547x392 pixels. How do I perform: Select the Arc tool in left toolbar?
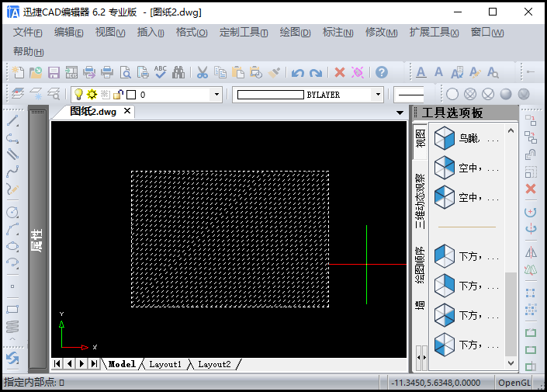[12, 229]
